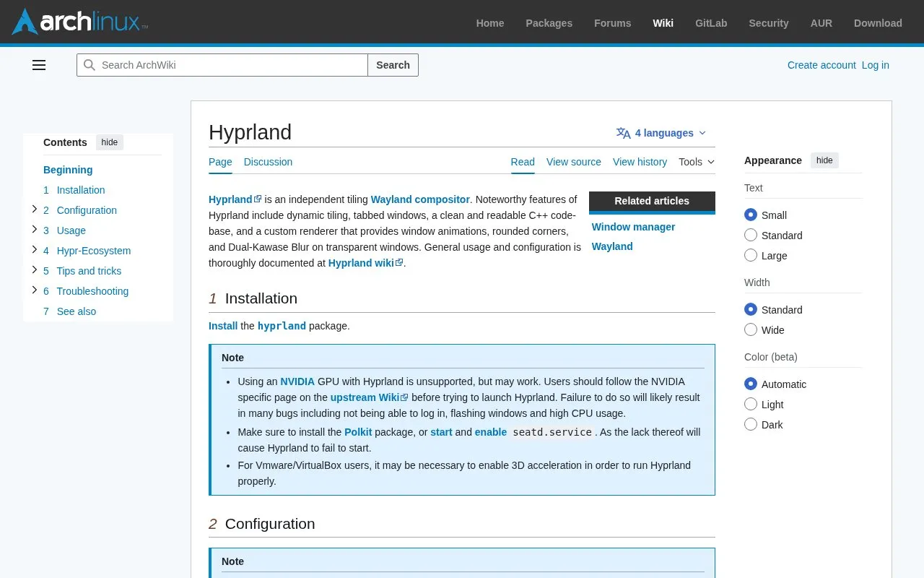The width and height of the screenshot is (924, 578).
Task: Open the Wayland related article
Action: click(x=612, y=246)
